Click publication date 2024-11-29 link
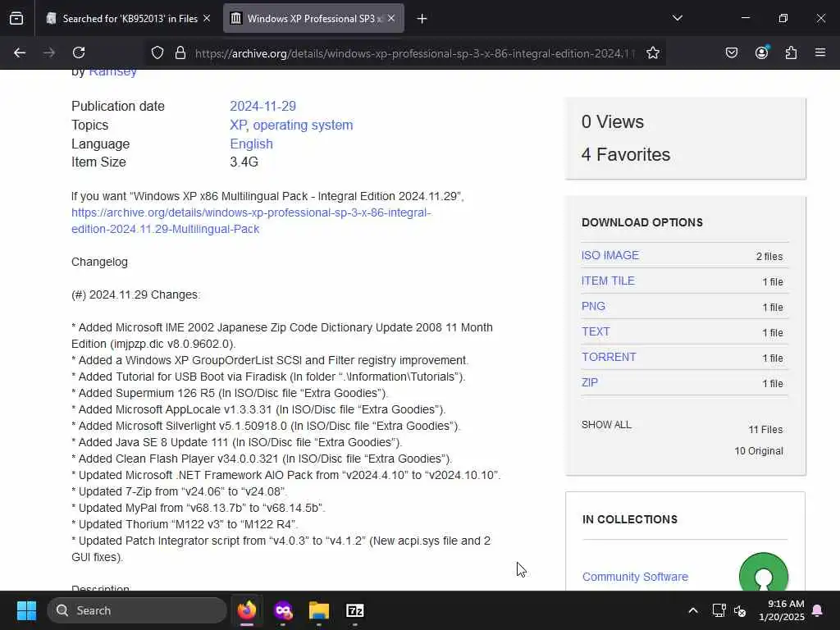The width and height of the screenshot is (840, 630). [262, 106]
